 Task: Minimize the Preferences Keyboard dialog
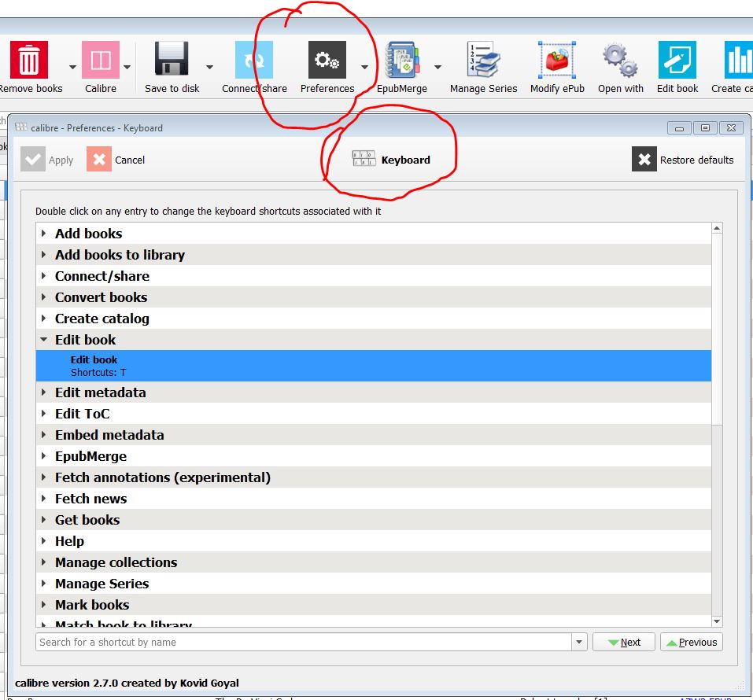tap(679, 128)
